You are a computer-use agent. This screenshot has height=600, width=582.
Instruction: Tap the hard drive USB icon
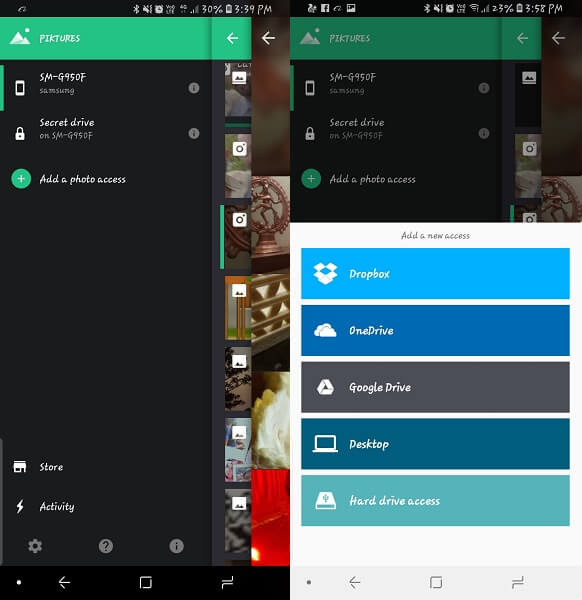(x=326, y=501)
